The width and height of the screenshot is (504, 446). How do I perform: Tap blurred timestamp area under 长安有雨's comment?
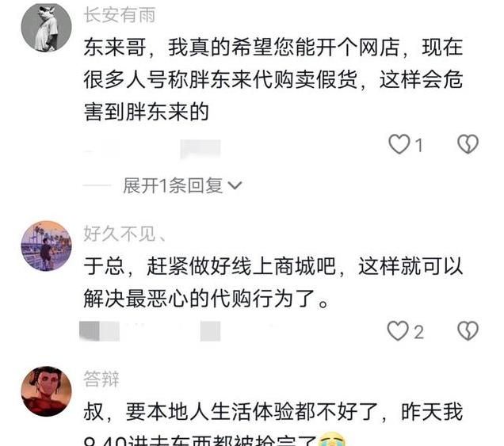(151, 150)
